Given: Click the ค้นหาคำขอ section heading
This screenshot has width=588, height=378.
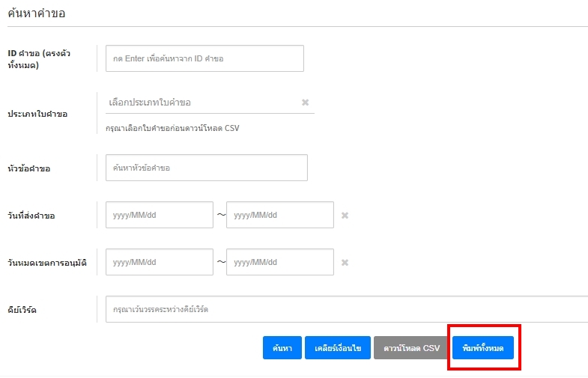Looking at the screenshot, I should click(x=37, y=13).
